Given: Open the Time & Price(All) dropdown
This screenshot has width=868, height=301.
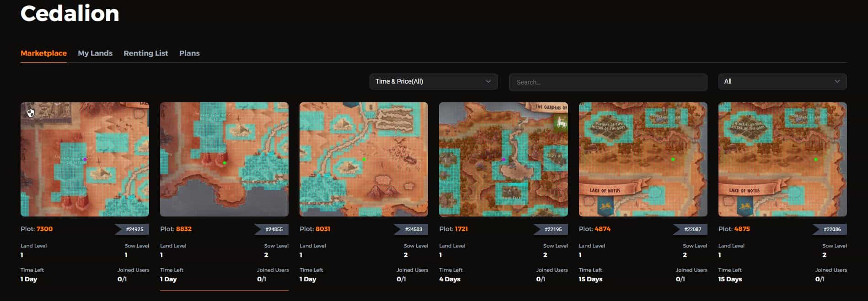Looking at the screenshot, I should point(434,81).
